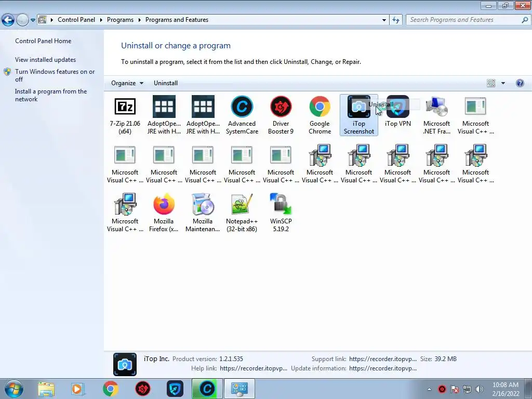Click the Programs and Features breadcrumb

click(x=177, y=20)
